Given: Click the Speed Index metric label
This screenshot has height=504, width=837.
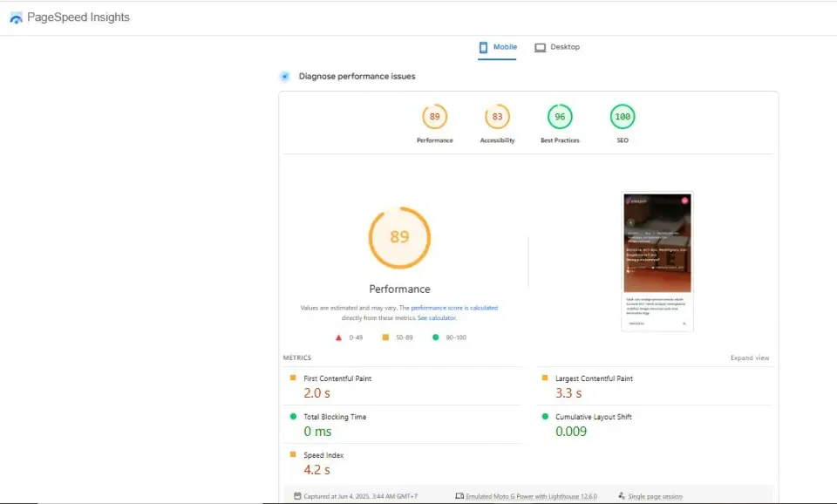Looking at the screenshot, I should (x=323, y=455).
